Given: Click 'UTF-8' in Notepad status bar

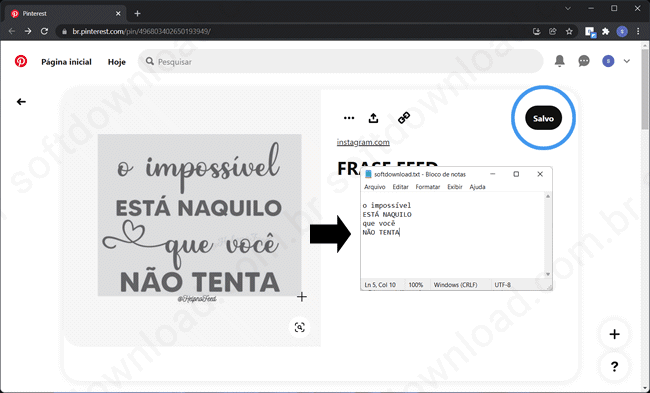Looking at the screenshot, I should (x=502, y=285).
